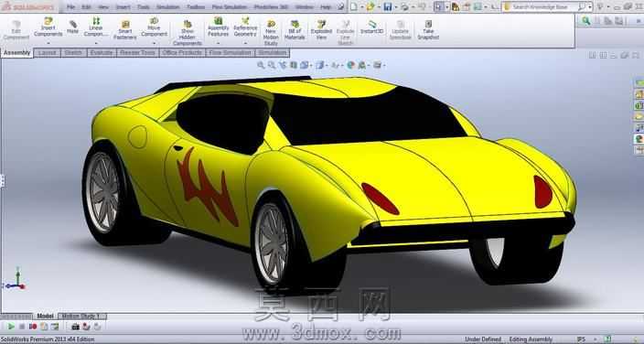This screenshot has height=344, width=644.
Task: Switch to the Motion Study 1 tab
Action: (x=82, y=316)
